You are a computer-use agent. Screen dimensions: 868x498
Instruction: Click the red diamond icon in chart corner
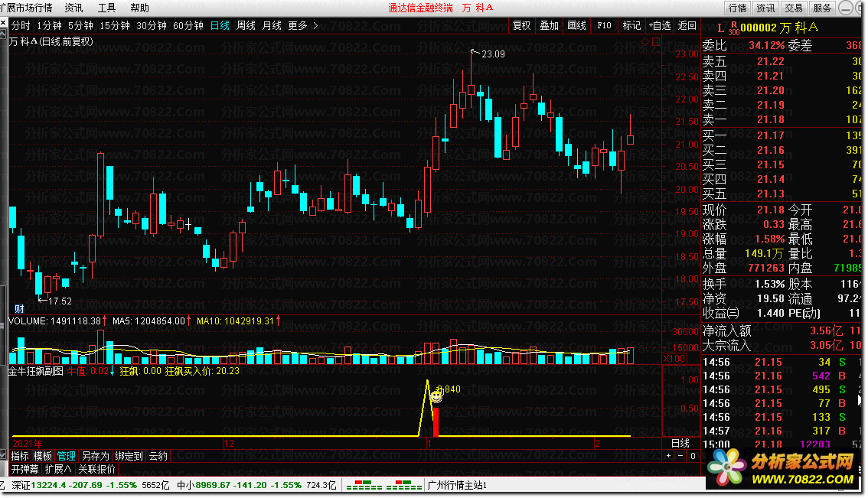[x=644, y=41]
